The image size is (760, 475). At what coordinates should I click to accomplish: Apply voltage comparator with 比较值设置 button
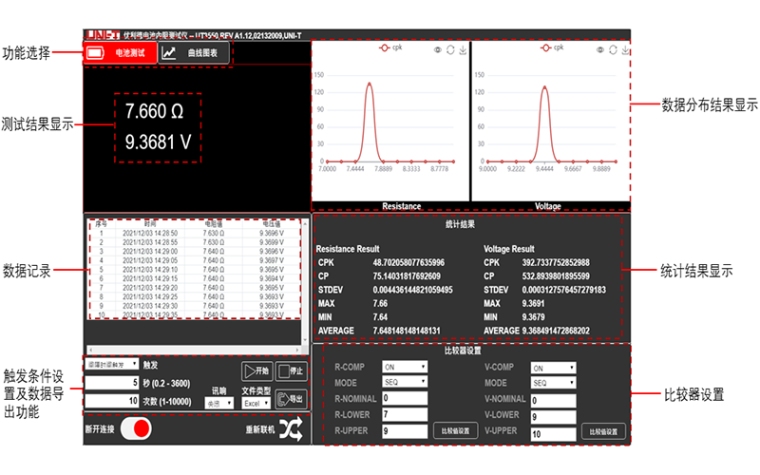coord(603,431)
